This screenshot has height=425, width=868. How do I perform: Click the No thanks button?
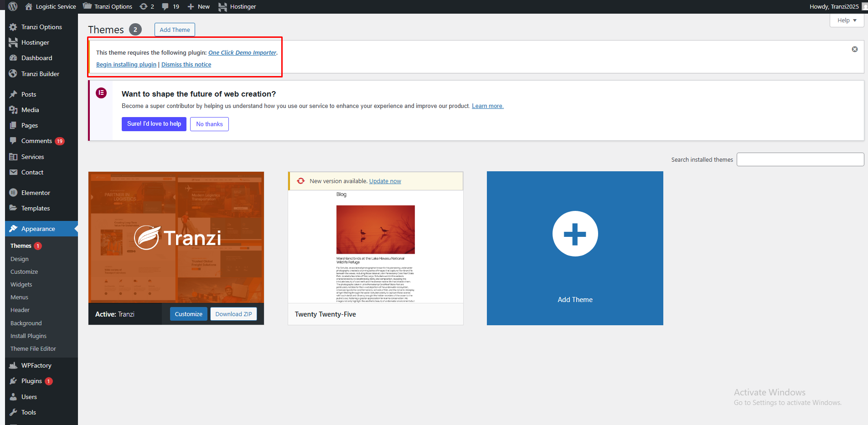point(209,124)
